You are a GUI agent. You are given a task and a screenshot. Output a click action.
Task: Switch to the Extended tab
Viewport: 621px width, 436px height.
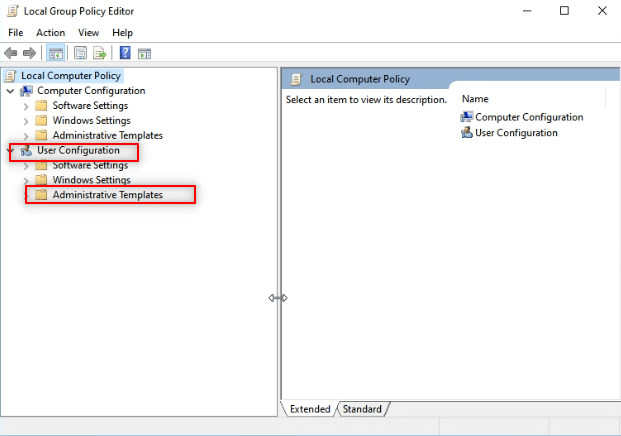310,409
